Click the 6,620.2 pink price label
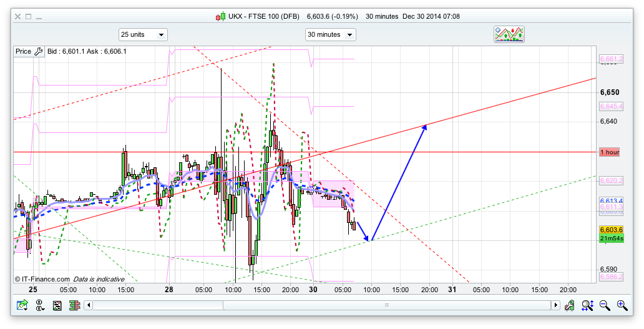The height and width of the screenshot is (329, 644). point(610,180)
